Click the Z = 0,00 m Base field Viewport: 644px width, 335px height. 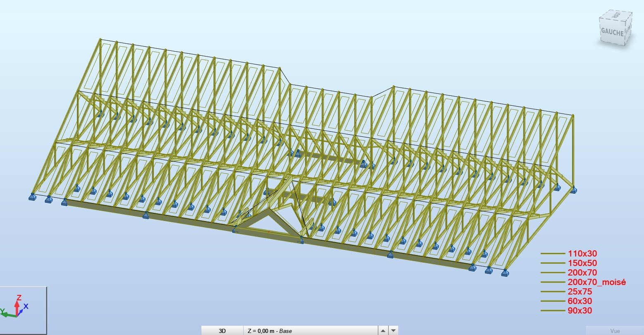tap(310, 330)
